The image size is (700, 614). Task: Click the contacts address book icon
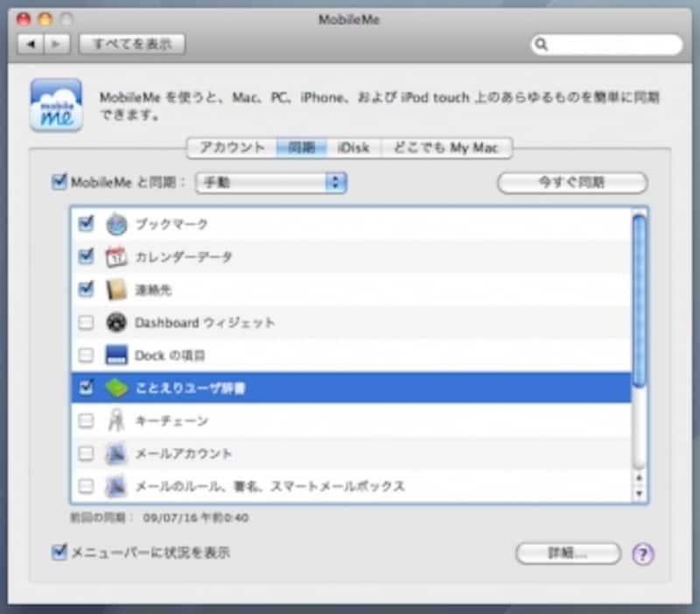pos(116,289)
